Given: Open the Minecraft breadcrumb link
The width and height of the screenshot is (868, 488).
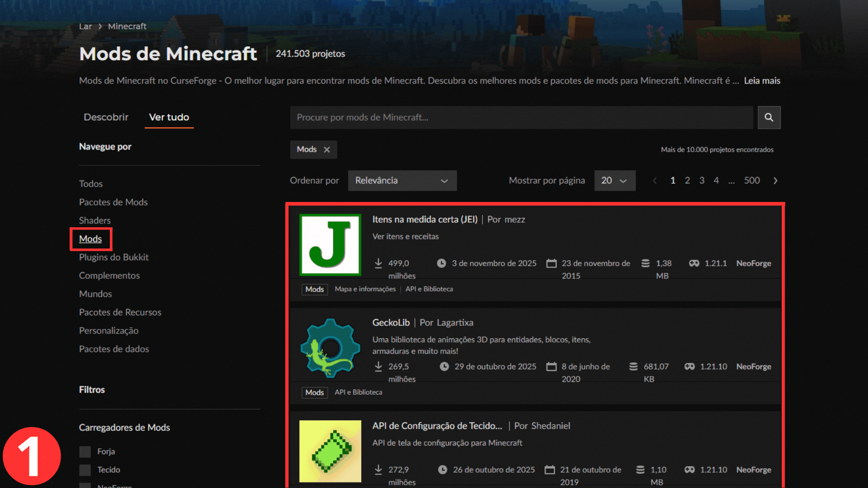Looking at the screenshot, I should (x=127, y=26).
